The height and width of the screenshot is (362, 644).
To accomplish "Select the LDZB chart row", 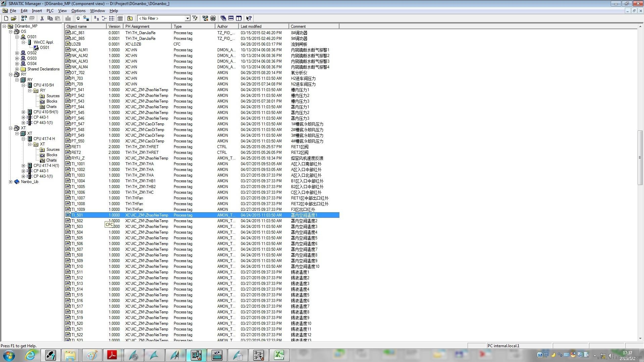I will coord(202,44).
